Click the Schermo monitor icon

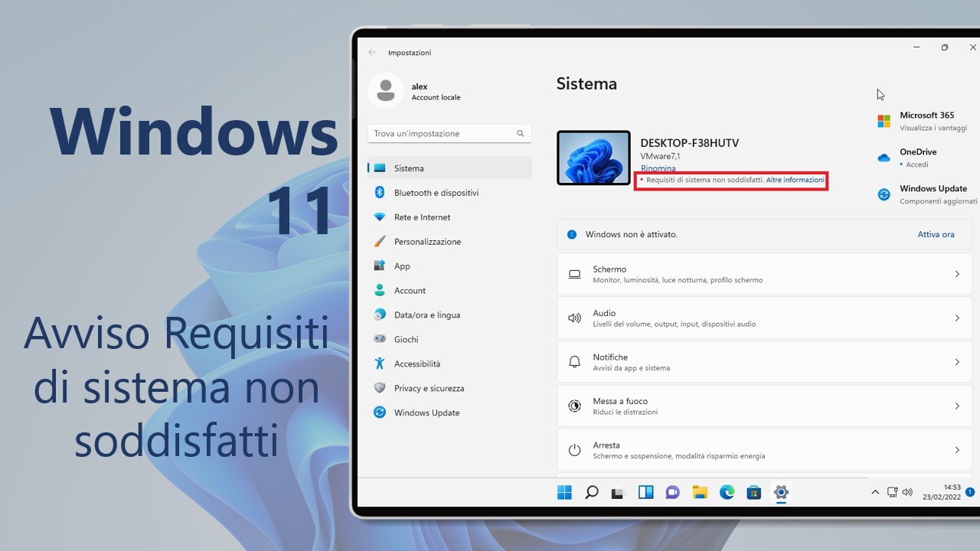click(x=574, y=274)
